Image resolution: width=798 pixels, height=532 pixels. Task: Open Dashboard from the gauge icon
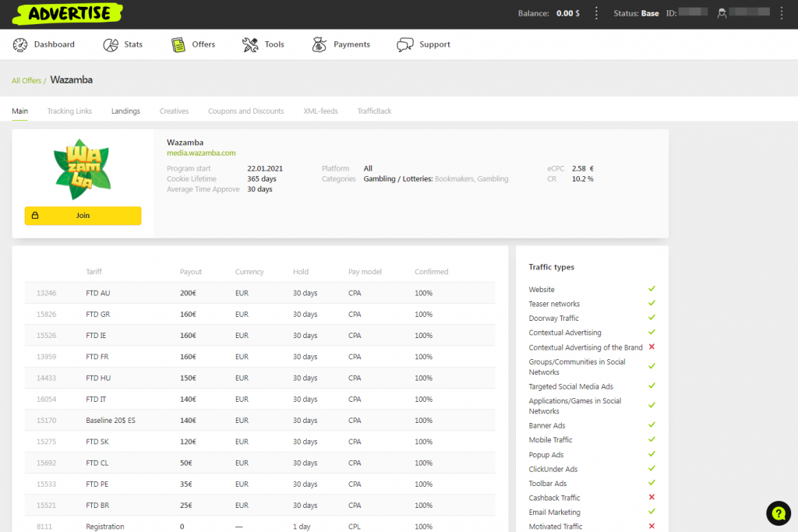click(x=20, y=44)
